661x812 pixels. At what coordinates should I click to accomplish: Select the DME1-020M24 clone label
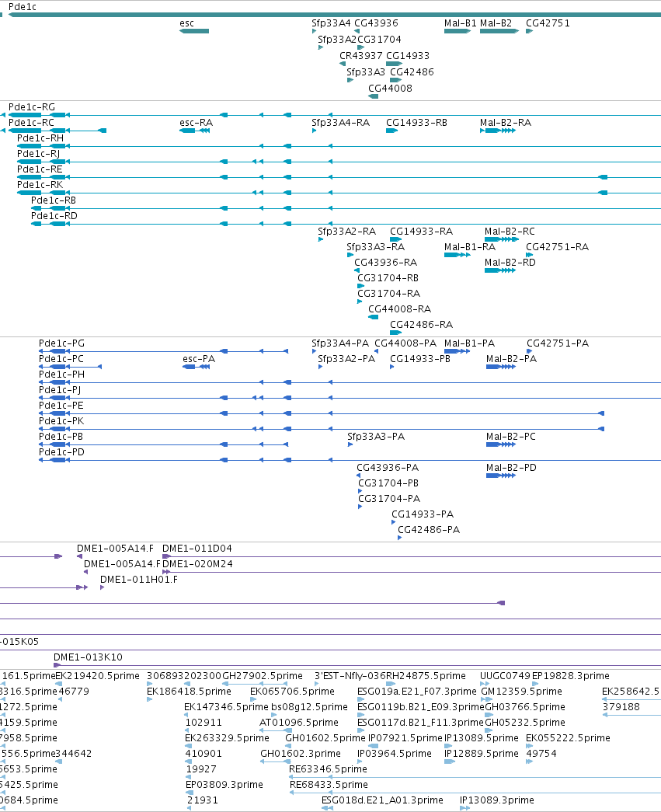(x=197, y=564)
